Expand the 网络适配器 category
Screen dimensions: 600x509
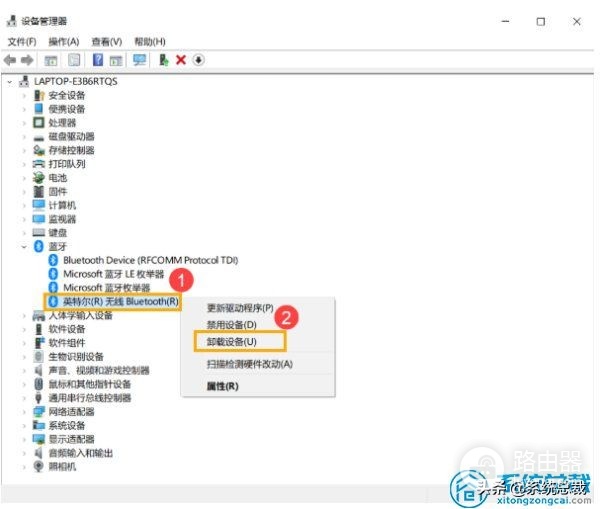click(24, 412)
